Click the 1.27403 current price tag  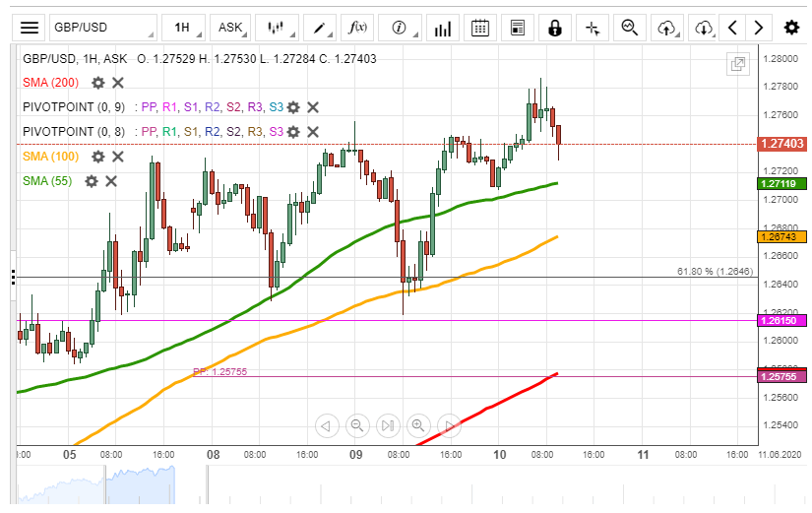pyautogui.click(x=781, y=144)
